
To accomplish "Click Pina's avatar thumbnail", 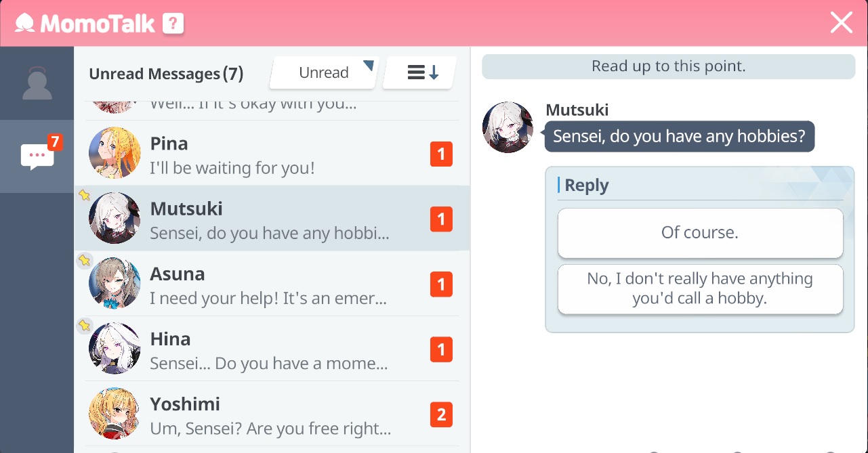I will (x=115, y=153).
